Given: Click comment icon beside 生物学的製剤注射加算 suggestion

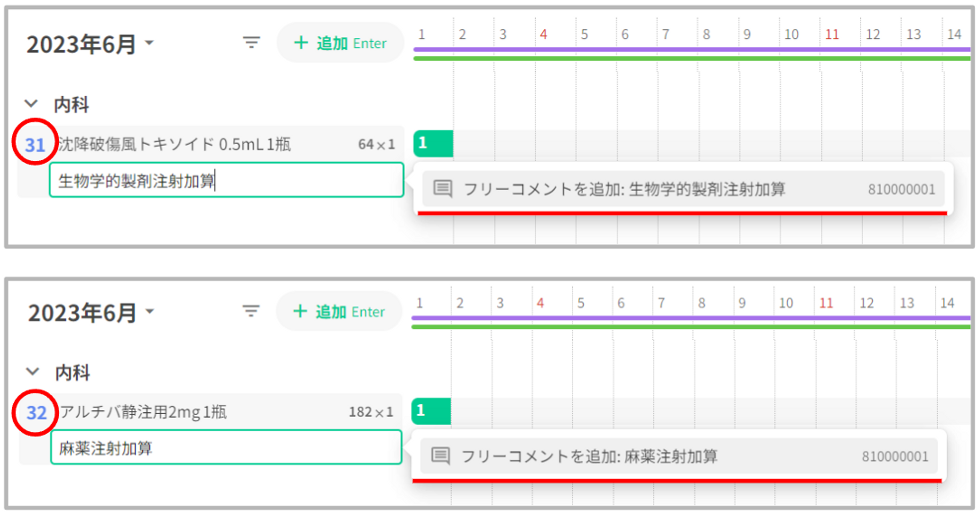Looking at the screenshot, I should click(x=442, y=189).
